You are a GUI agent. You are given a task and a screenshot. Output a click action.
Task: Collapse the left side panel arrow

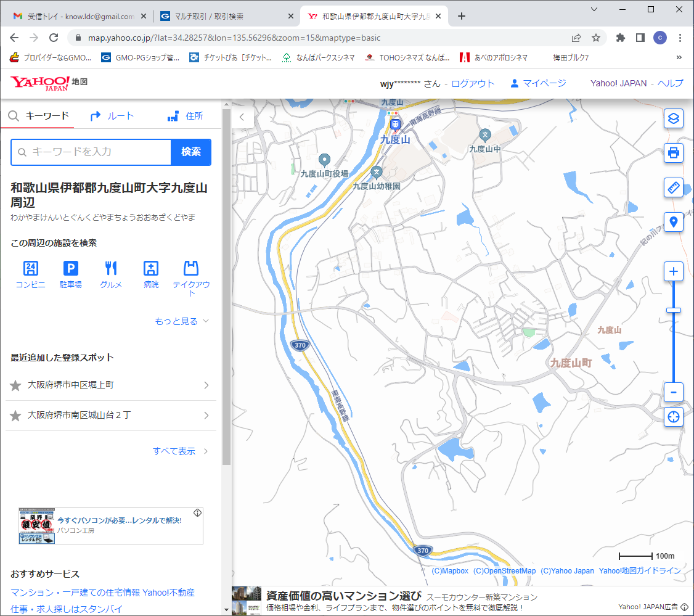(x=242, y=117)
